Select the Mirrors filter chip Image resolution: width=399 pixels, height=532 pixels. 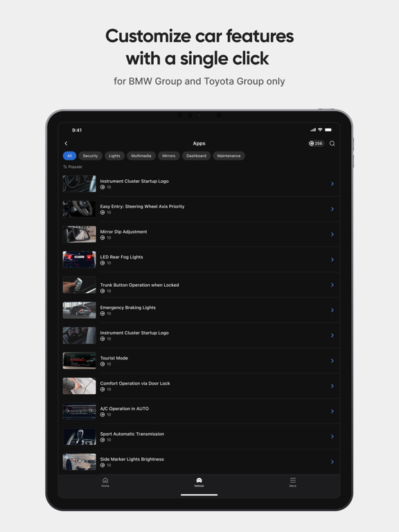pyautogui.click(x=168, y=156)
